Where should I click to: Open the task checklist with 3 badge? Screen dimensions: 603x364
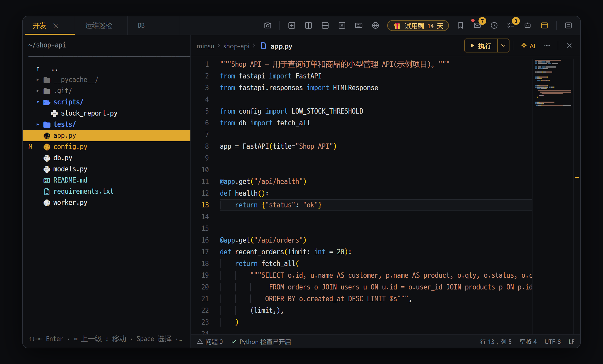[511, 26]
